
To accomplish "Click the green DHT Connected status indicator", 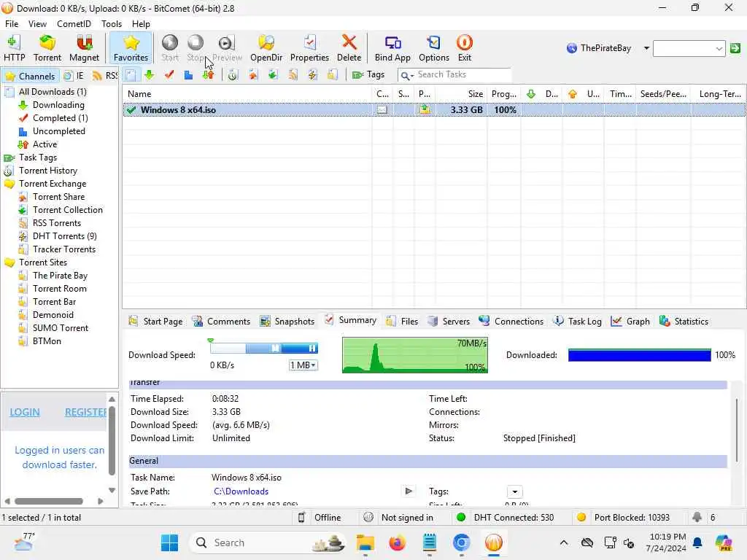I will [461, 517].
